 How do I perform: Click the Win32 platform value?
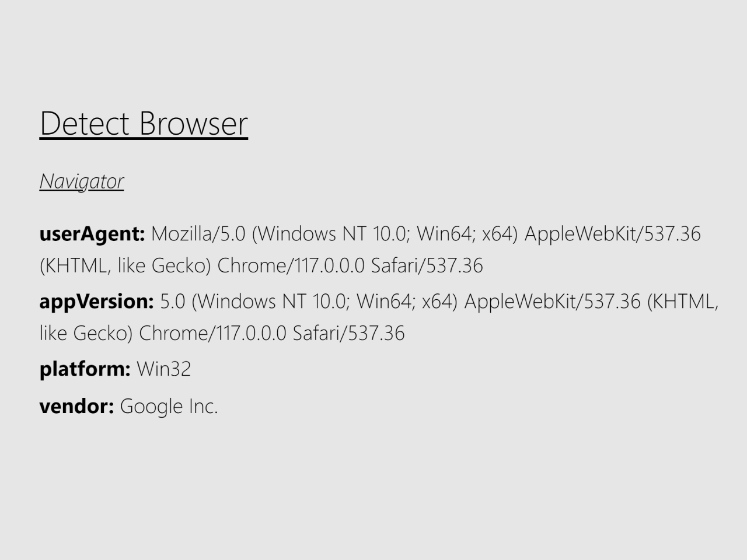coord(163,369)
